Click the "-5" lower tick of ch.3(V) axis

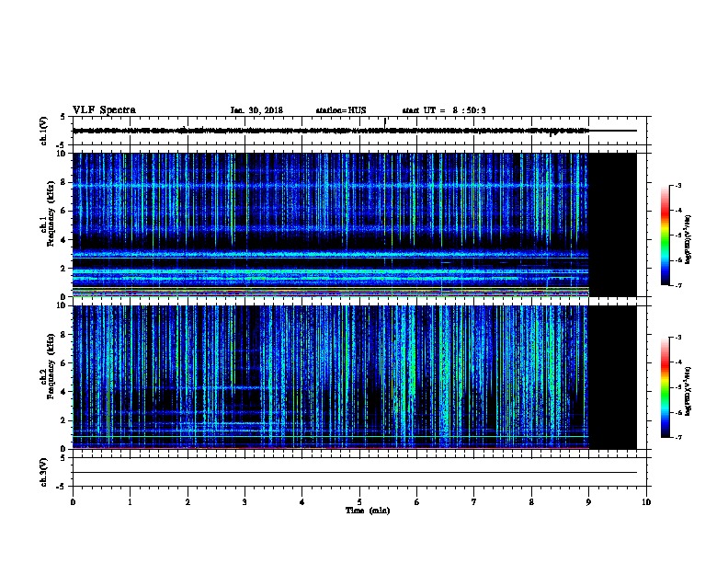click(63, 487)
